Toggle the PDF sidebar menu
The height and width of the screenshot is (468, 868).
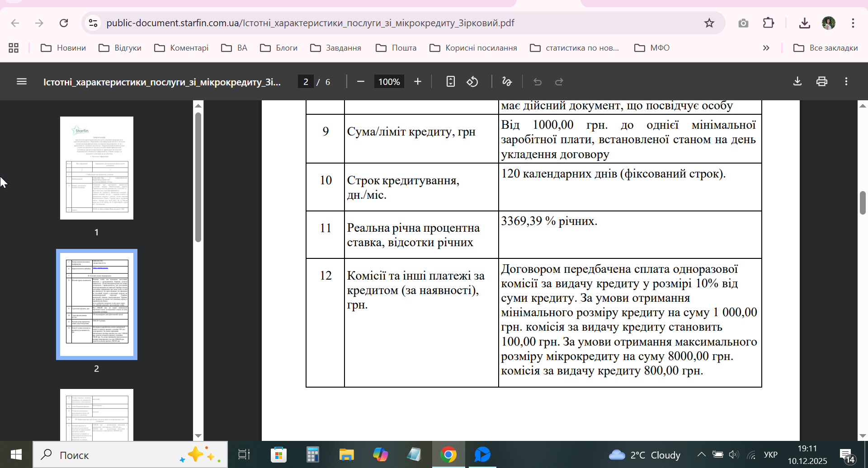point(22,82)
